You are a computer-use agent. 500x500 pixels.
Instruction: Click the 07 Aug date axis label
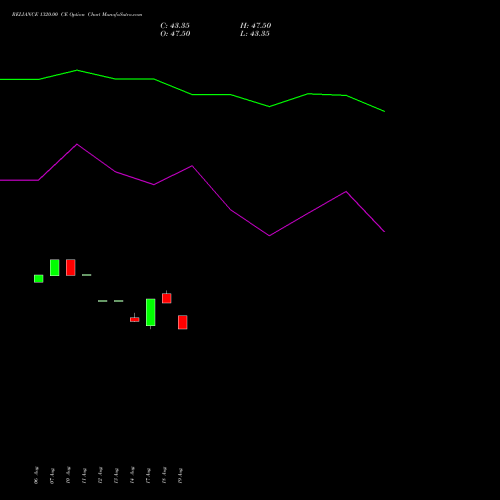[52, 475]
